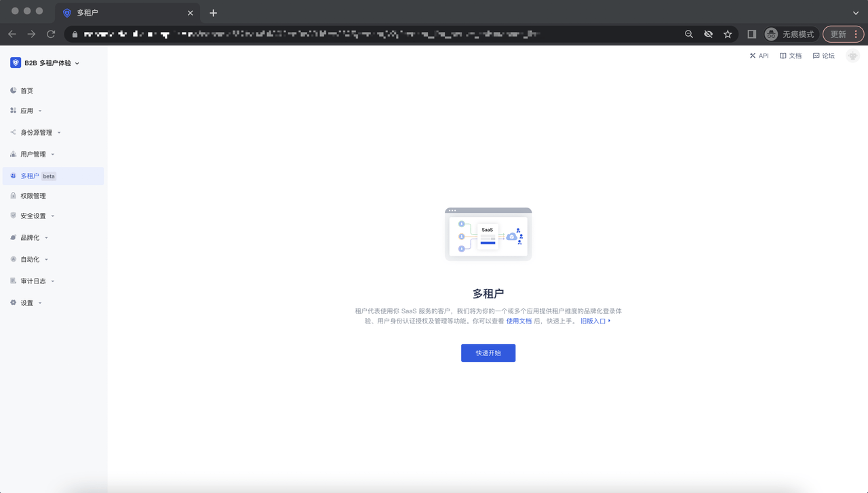Image resolution: width=868 pixels, height=493 pixels.
Task: Open the 使用文档 link
Action: click(x=519, y=321)
